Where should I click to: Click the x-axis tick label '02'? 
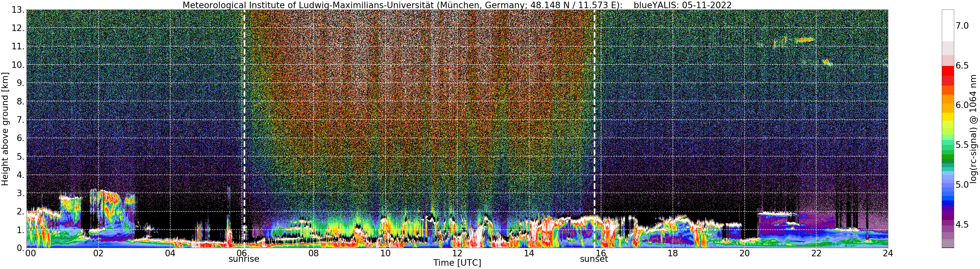(x=98, y=253)
